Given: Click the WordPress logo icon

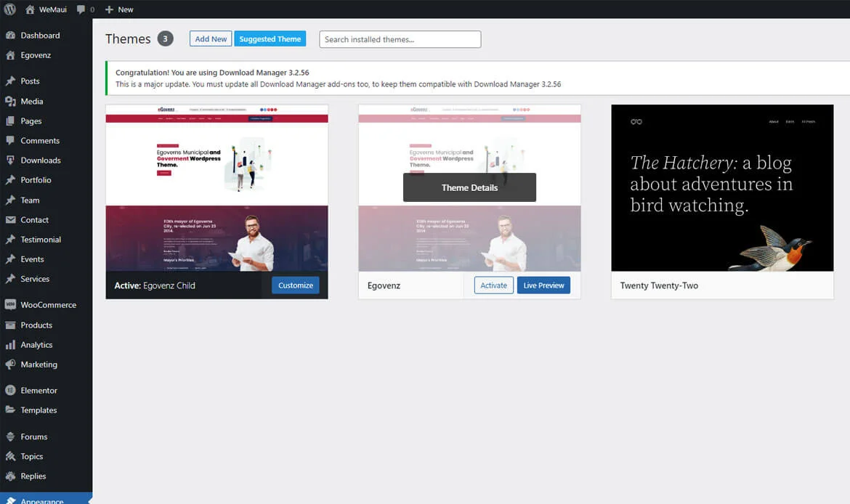Looking at the screenshot, I should pos(9,9).
